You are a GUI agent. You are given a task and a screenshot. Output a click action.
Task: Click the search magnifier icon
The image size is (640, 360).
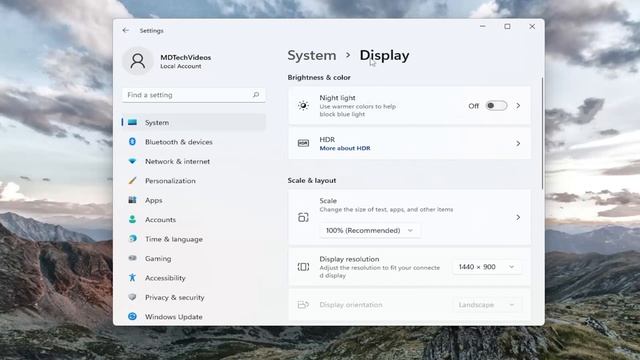(256, 95)
